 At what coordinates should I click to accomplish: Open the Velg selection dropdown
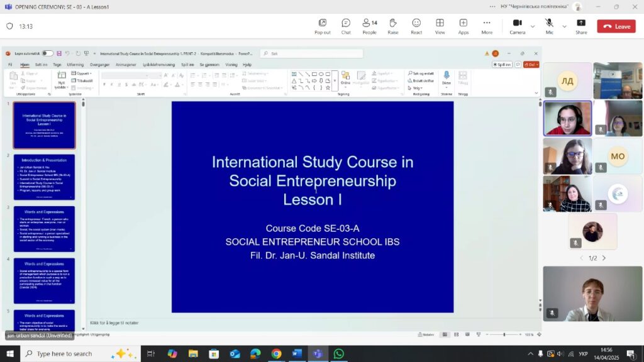415,88
